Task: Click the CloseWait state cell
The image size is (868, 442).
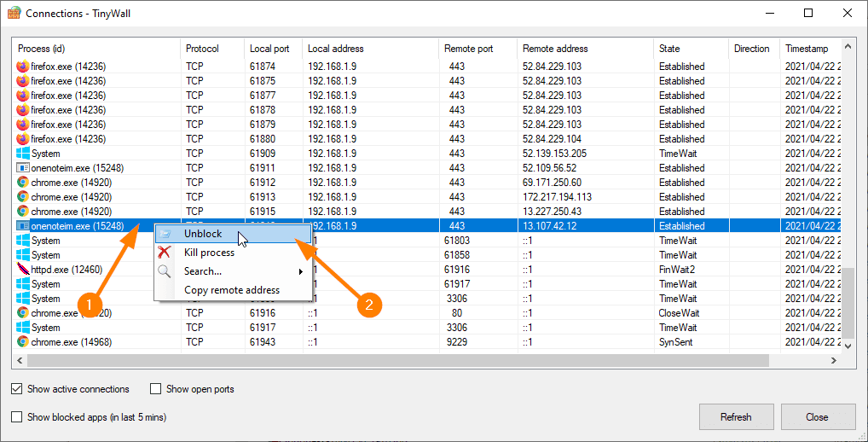Action: coord(679,313)
